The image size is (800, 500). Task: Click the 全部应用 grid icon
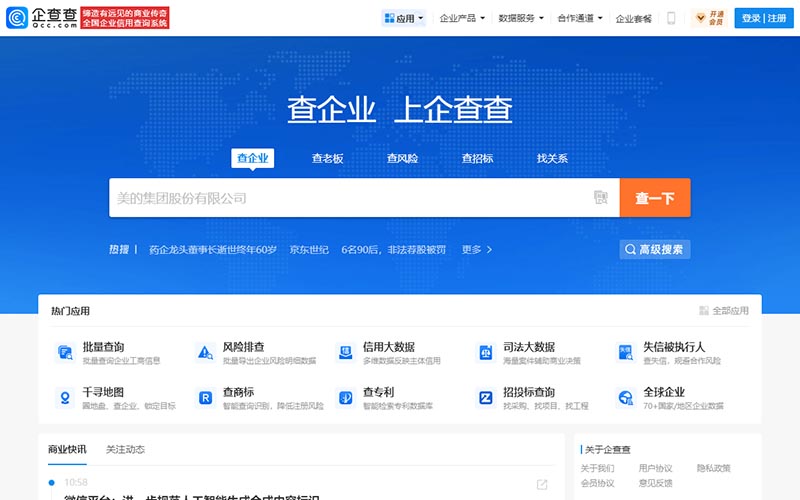coord(704,310)
